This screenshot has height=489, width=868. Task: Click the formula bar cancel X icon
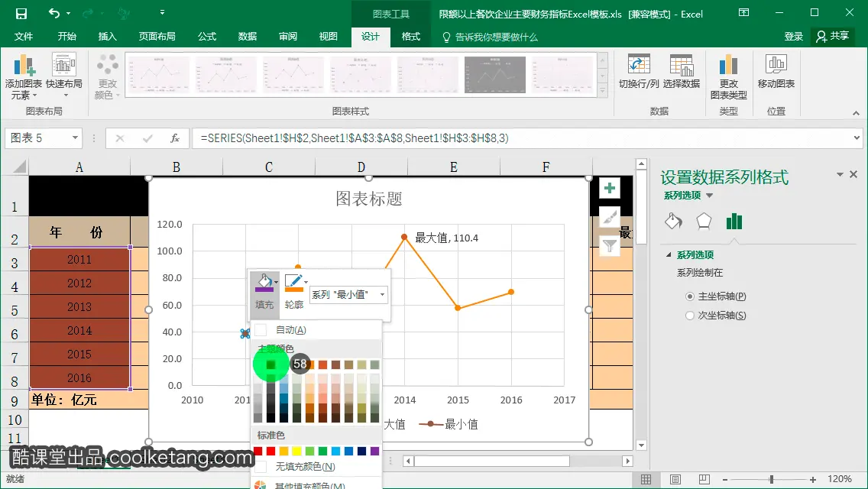(119, 138)
